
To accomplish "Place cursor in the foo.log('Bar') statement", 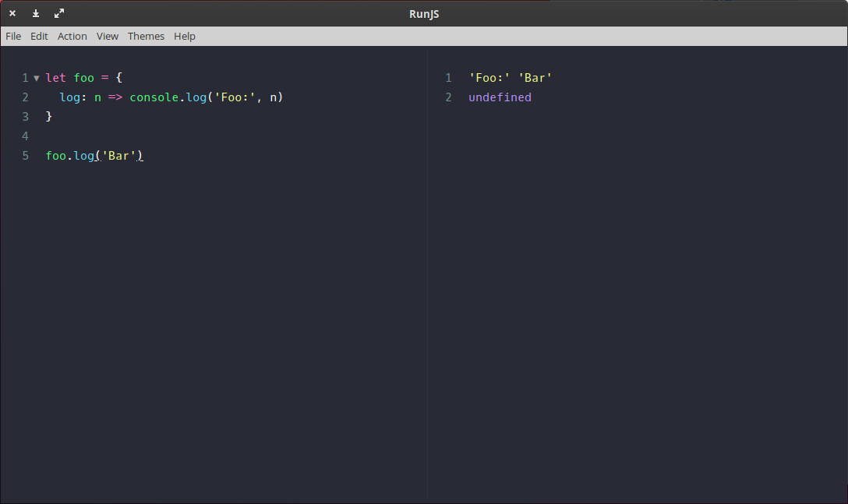I will click(94, 156).
